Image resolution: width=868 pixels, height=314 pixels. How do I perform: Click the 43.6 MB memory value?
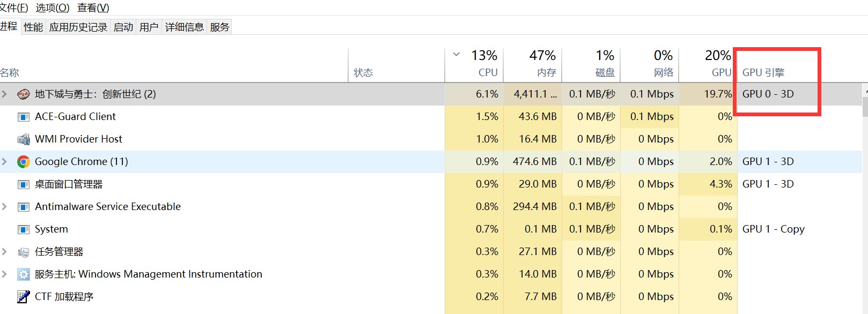(538, 117)
